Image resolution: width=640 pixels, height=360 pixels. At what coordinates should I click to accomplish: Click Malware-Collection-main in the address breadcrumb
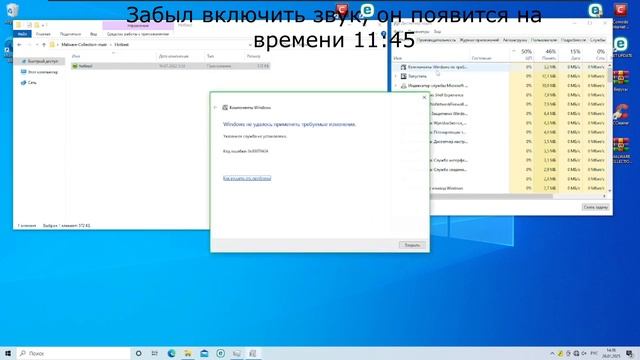[x=84, y=44]
